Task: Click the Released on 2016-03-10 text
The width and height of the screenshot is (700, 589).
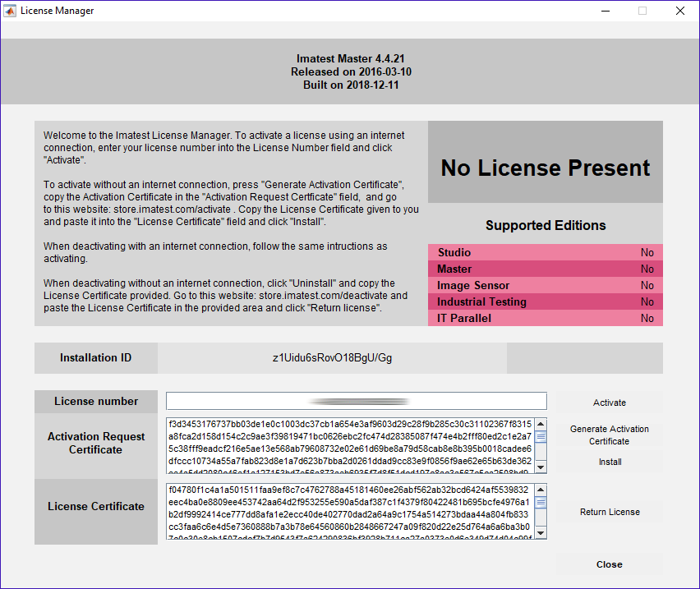Action: point(351,71)
